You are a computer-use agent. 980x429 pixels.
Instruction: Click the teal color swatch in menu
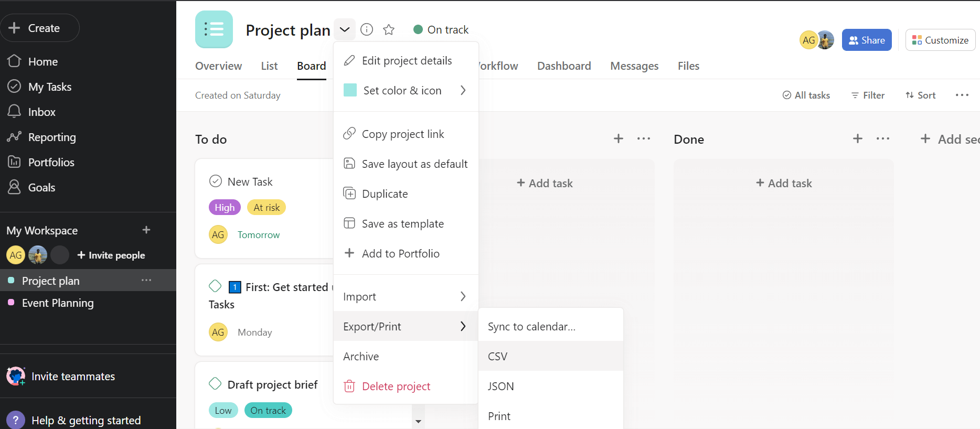(350, 90)
